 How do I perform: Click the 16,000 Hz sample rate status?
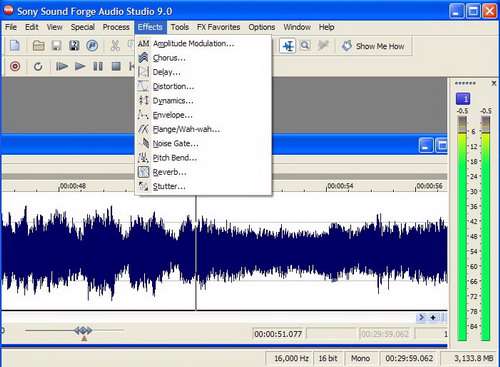tap(291, 358)
